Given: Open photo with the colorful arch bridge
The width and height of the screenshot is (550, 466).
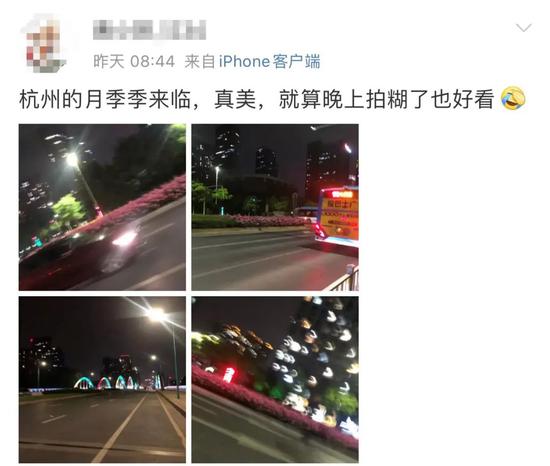Looking at the screenshot, I should [102, 380].
